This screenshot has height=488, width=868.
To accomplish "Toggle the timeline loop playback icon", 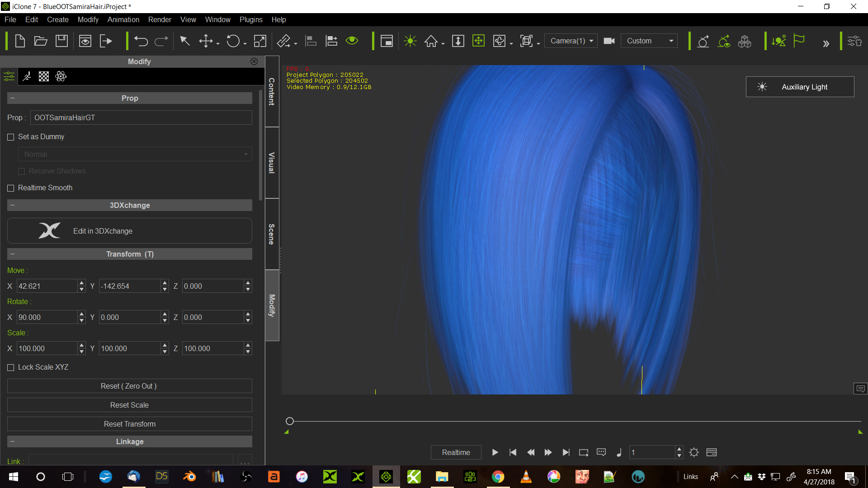I will tap(584, 452).
